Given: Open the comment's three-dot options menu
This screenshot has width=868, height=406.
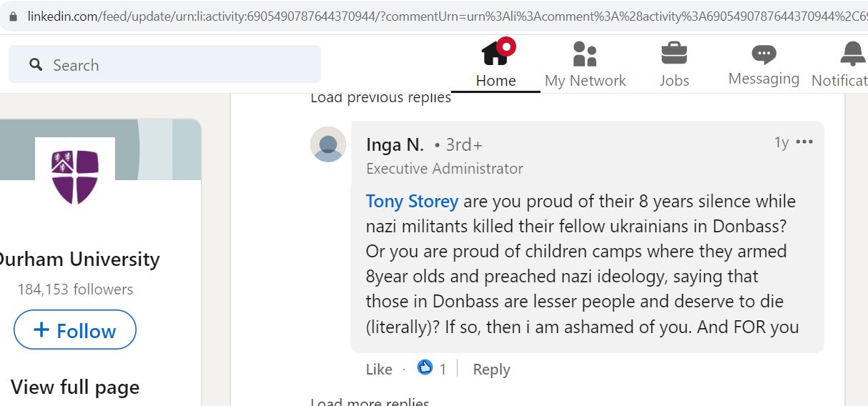Looking at the screenshot, I should tap(804, 142).
